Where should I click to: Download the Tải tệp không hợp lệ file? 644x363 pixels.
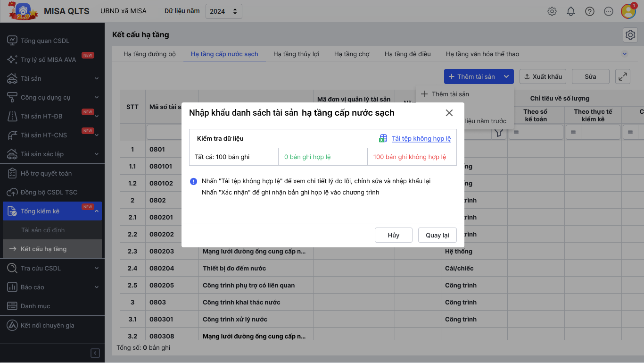pyautogui.click(x=421, y=138)
